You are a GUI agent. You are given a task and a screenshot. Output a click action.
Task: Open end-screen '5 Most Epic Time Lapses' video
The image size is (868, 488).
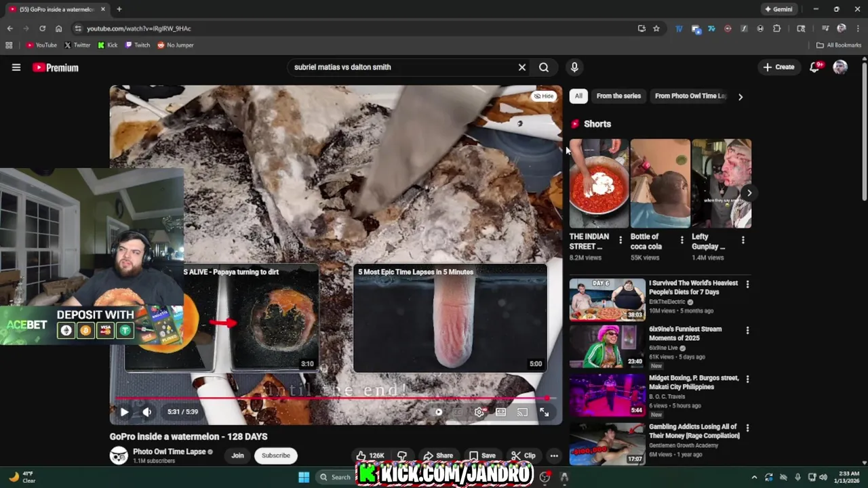tap(450, 319)
